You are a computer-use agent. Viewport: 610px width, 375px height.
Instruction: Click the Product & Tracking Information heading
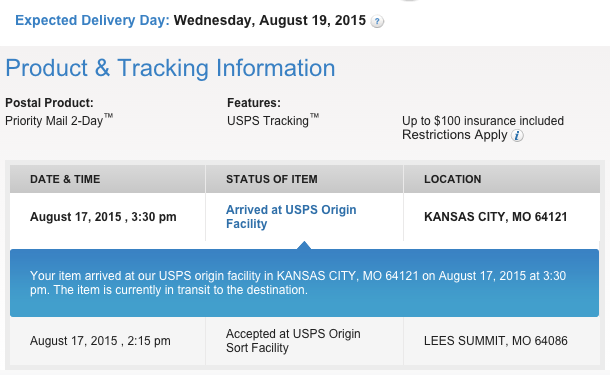click(x=170, y=68)
